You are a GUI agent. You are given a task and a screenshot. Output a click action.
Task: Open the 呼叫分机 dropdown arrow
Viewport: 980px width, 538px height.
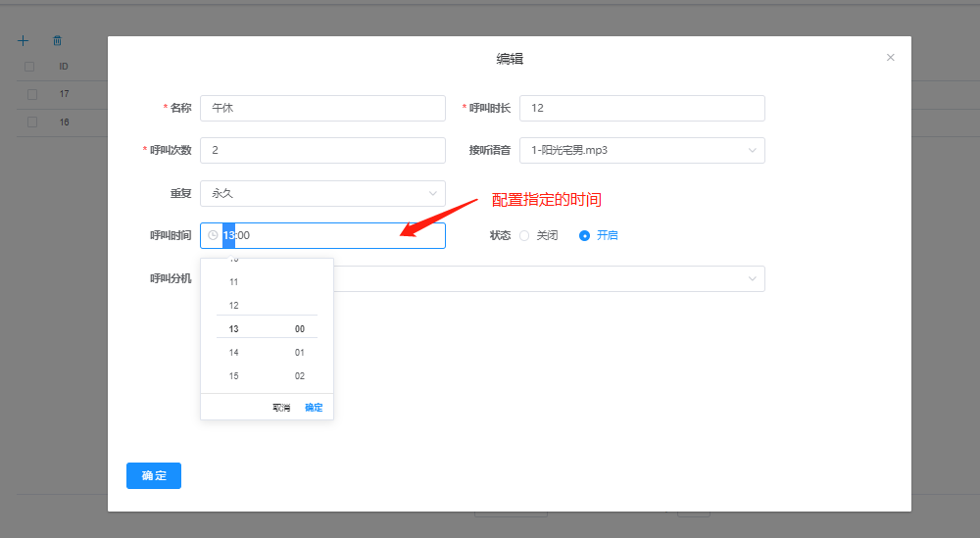[x=753, y=278]
